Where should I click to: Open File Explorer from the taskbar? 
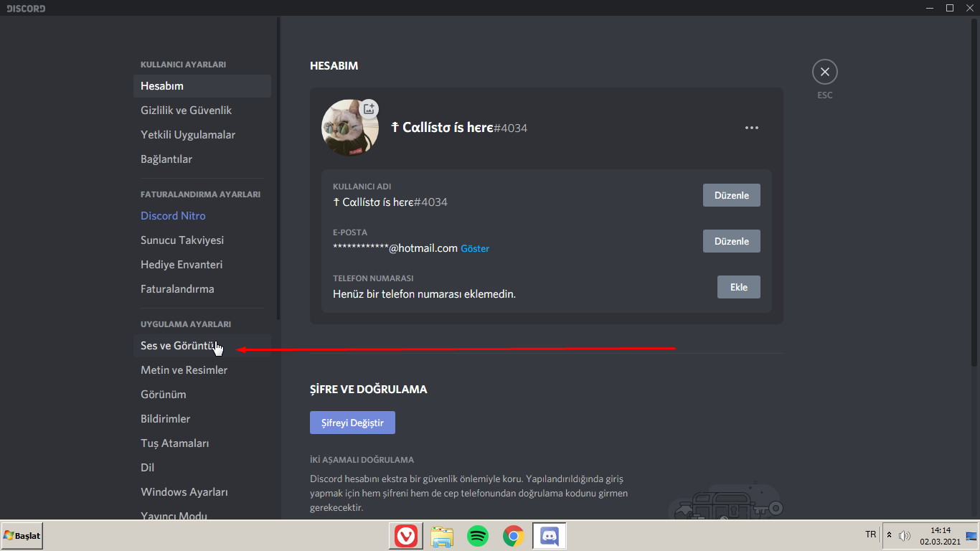(x=442, y=536)
